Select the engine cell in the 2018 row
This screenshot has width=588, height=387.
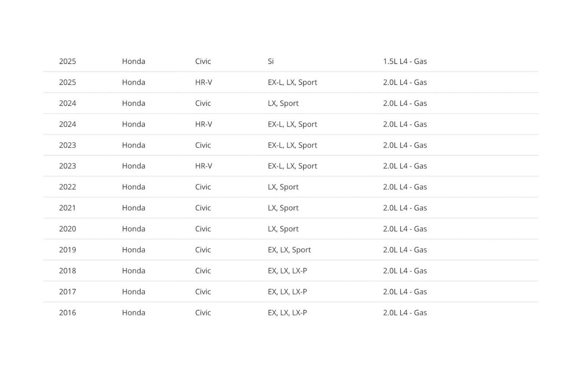pyautogui.click(x=405, y=271)
